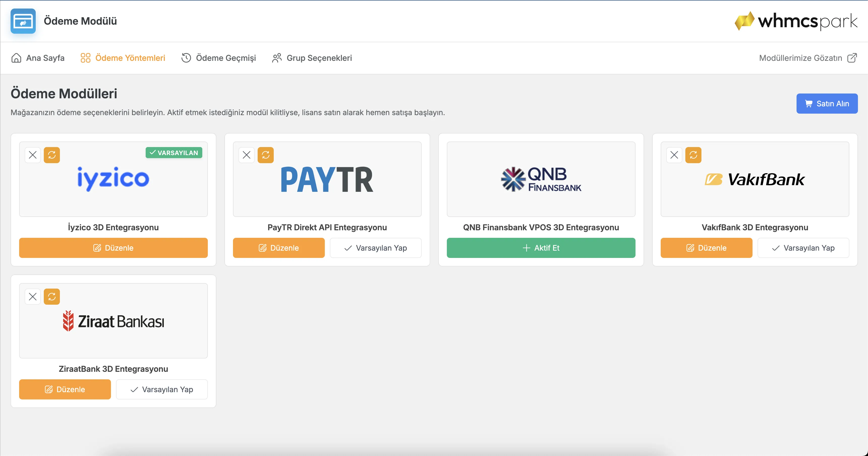Remove the PayTR module with X icon
The image size is (868, 456).
click(247, 155)
